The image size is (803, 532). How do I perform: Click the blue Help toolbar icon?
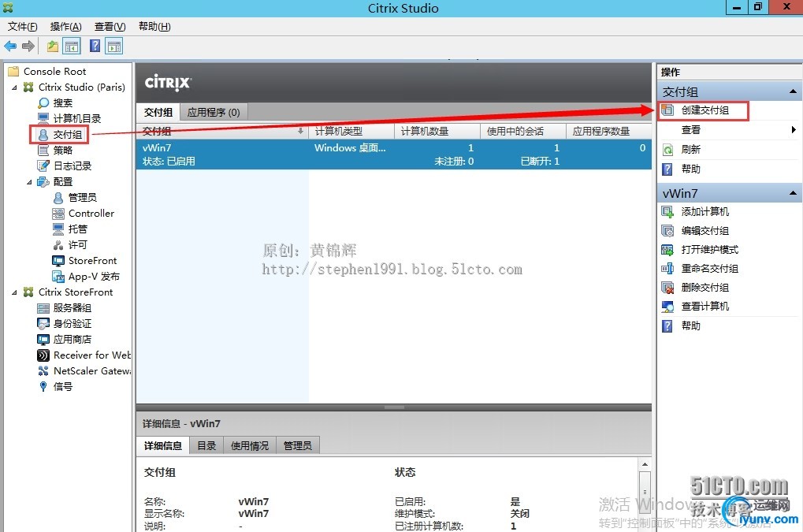95,46
